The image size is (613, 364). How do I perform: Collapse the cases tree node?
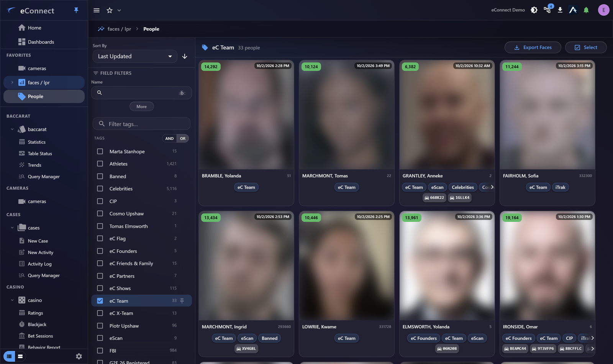click(12, 228)
